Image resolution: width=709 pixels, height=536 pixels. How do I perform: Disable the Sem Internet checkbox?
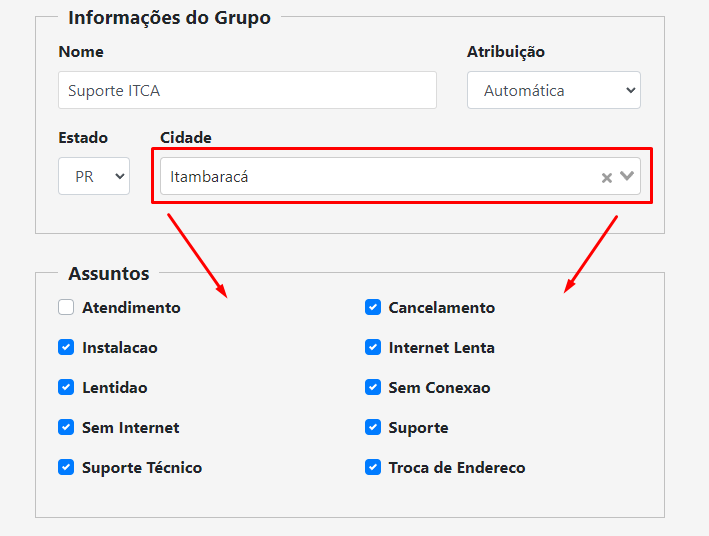pos(67,427)
